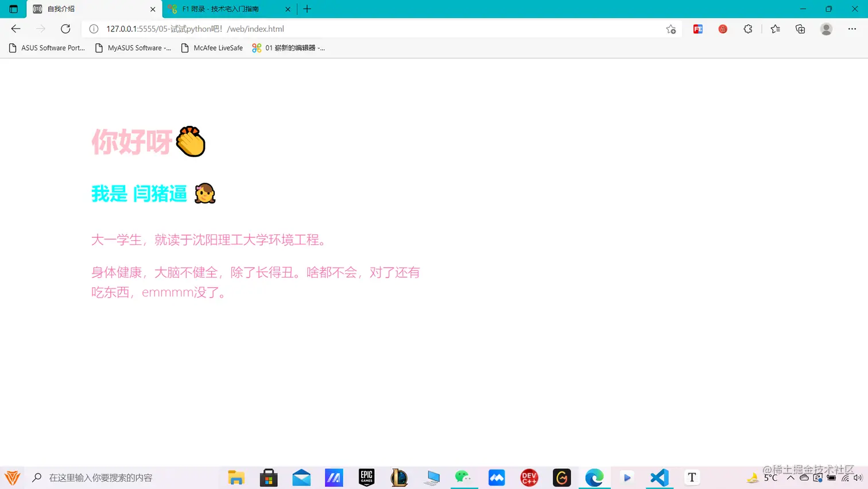Open Settings and more menu
Viewport: 868px width, 489px height.
click(x=852, y=29)
